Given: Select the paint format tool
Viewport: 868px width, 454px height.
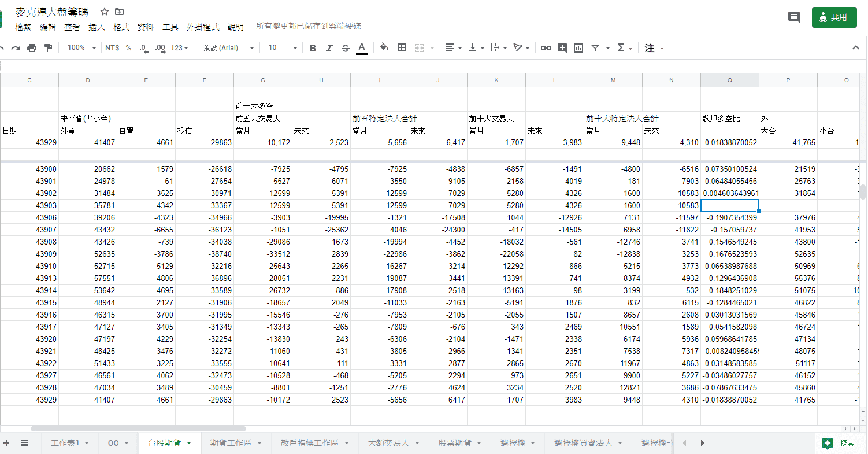Looking at the screenshot, I should click(x=48, y=48).
